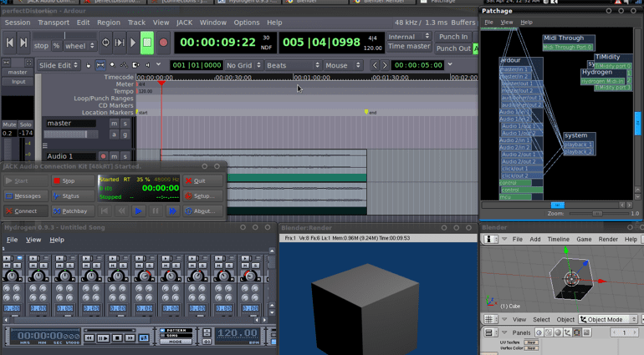Viewport: 644px width, 355px height.
Task: Open Messages in JACK control
Action: [25, 195]
